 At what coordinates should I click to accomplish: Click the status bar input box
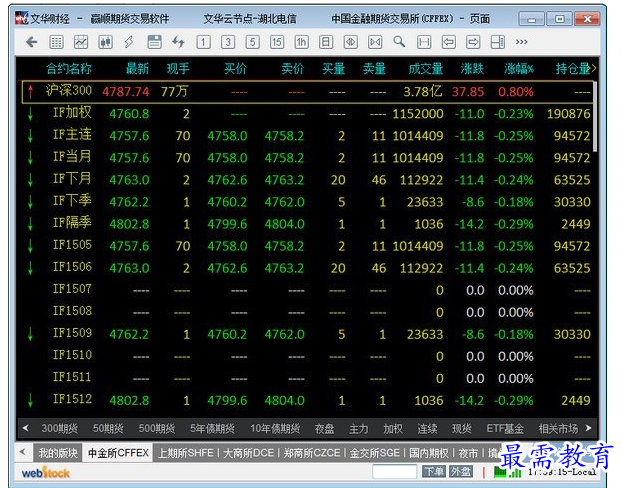pos(395,472)
